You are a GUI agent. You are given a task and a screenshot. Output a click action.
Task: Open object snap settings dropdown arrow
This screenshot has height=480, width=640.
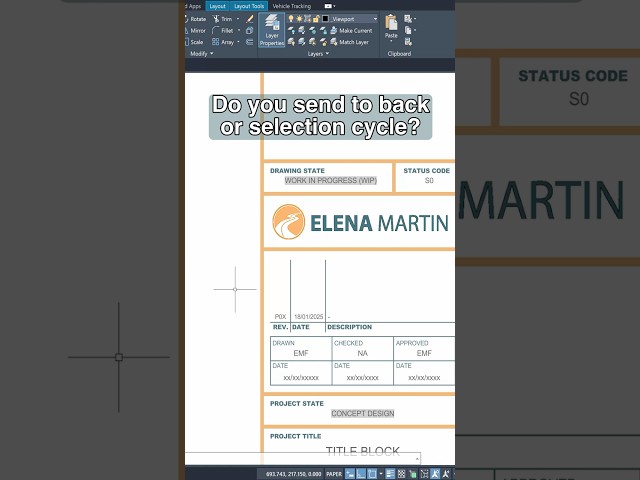(381, 474)
